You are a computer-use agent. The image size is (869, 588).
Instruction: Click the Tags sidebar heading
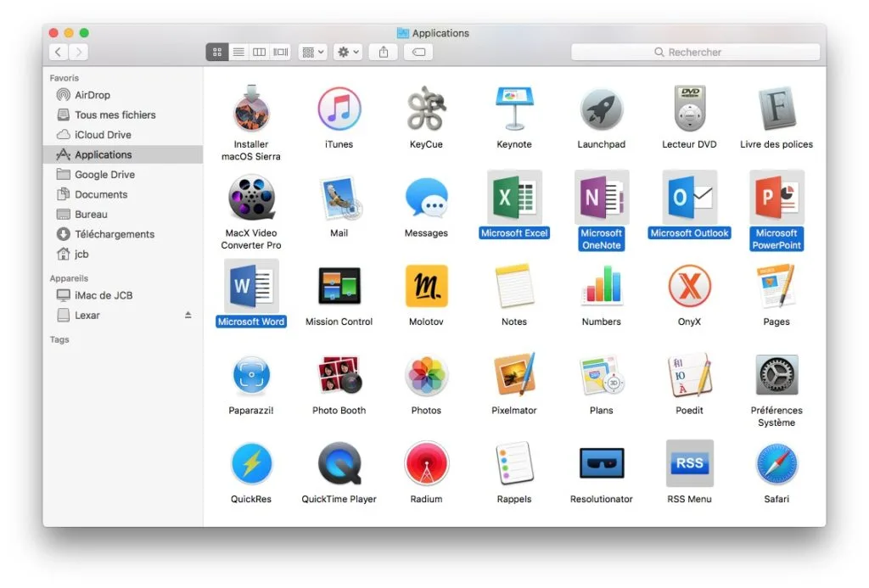pyautogui.click(x=59, y=339)
